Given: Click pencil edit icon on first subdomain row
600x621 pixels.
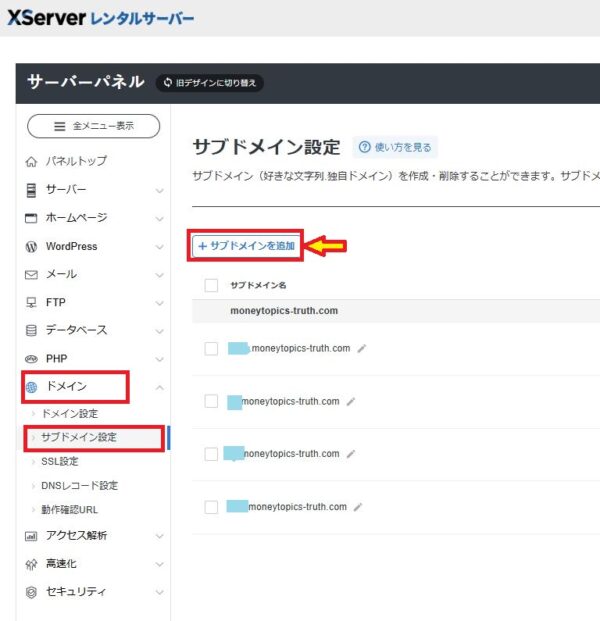Looking at the screenshot, I should tap(362, 349).
